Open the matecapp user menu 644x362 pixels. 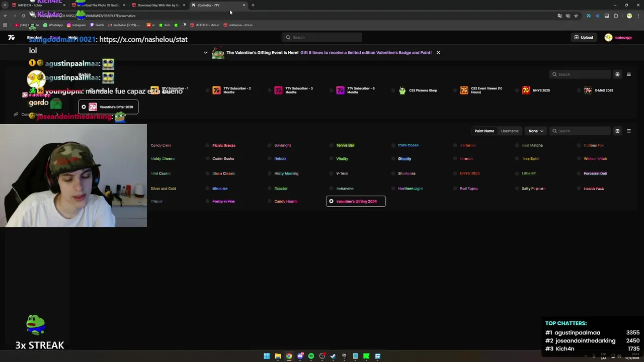618,37
